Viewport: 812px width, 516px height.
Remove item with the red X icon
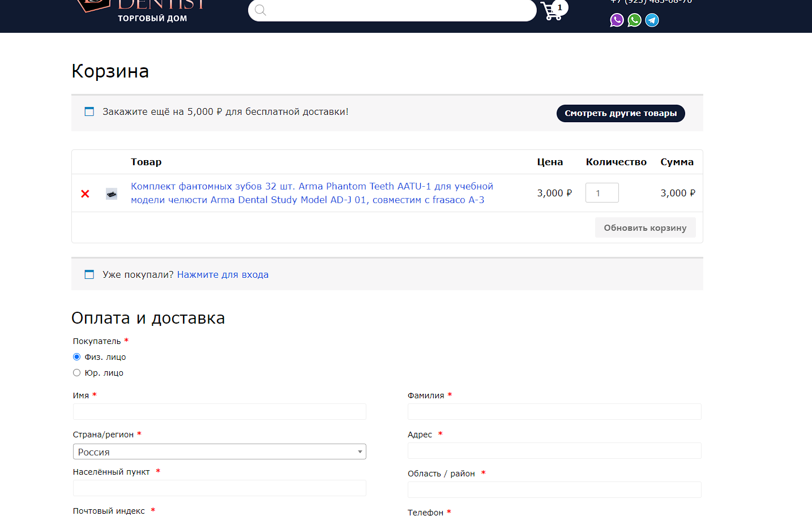(86, 194)
